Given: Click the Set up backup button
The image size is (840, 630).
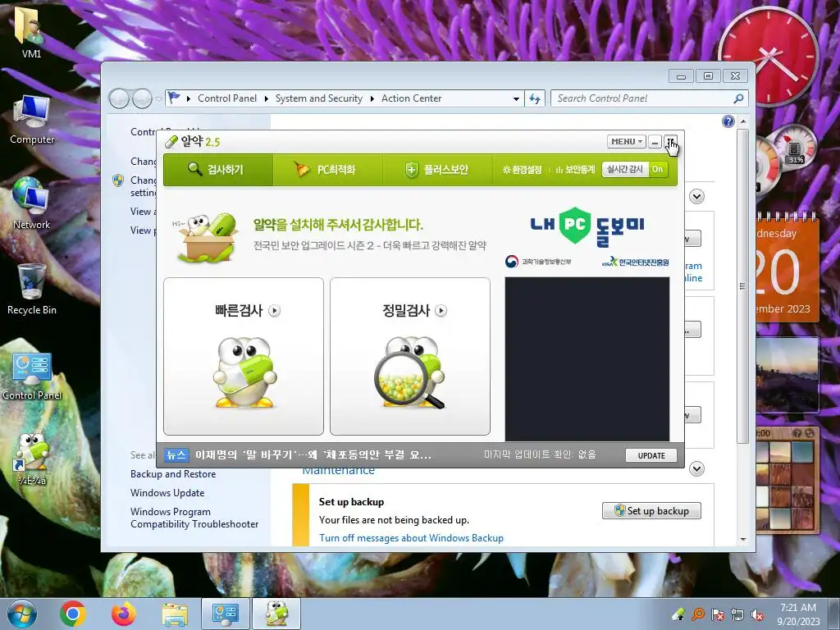Looking at the screenshot, I should pyautogui.click(x=651, y=510).
